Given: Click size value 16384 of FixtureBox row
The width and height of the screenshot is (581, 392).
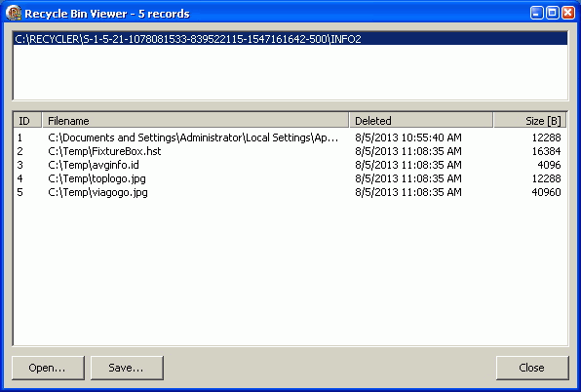Looking at the screenshot, I should [546, 151].
